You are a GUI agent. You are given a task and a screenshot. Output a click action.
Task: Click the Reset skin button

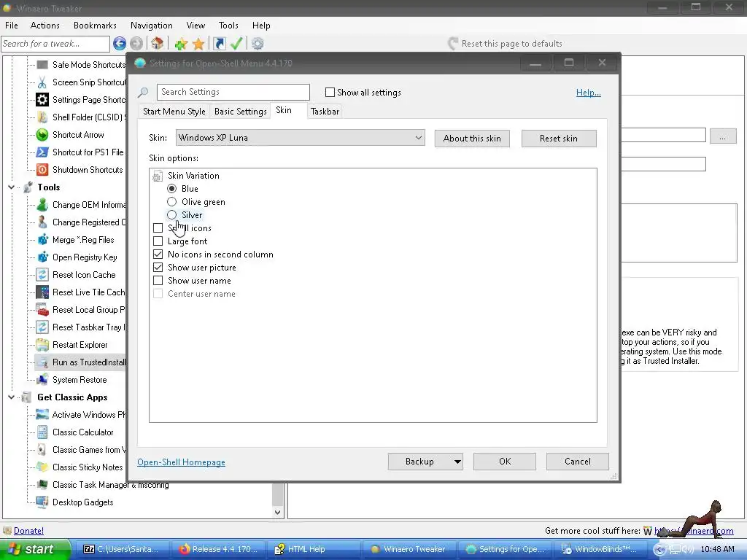558,139
